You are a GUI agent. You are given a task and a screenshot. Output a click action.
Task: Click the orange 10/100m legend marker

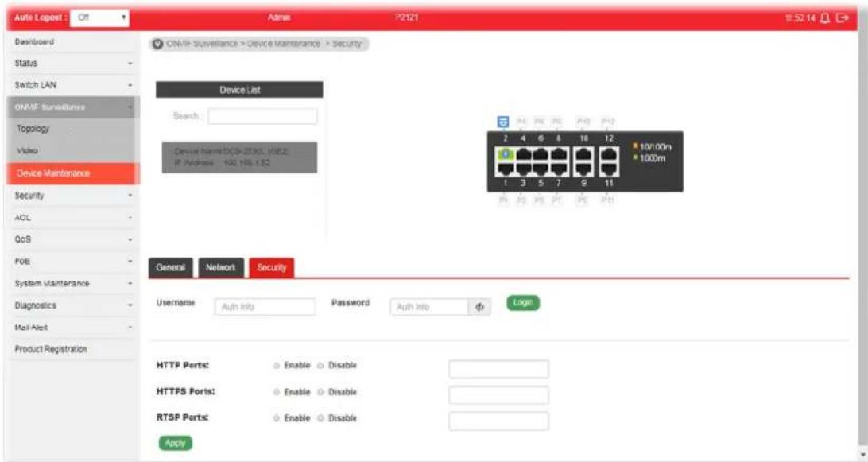636,146
